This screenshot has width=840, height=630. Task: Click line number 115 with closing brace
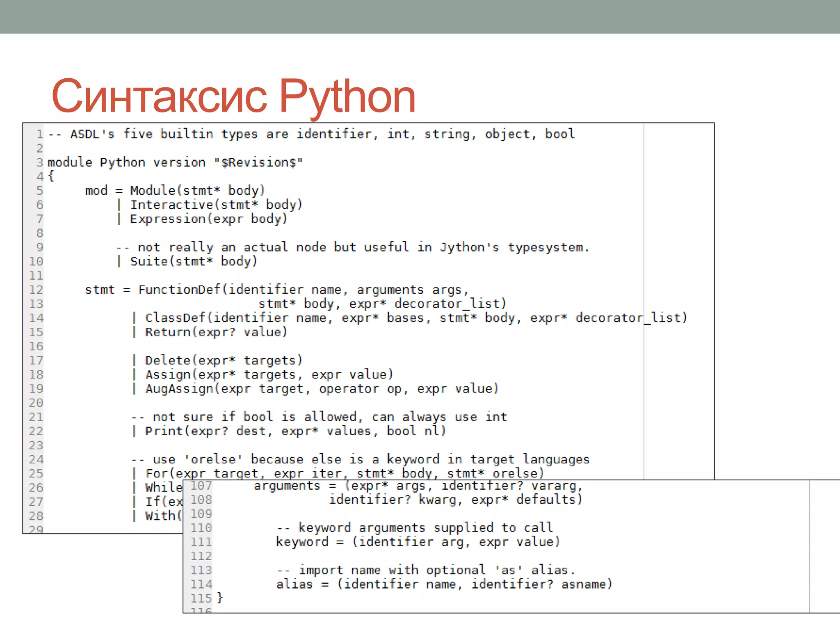(201, 598)
